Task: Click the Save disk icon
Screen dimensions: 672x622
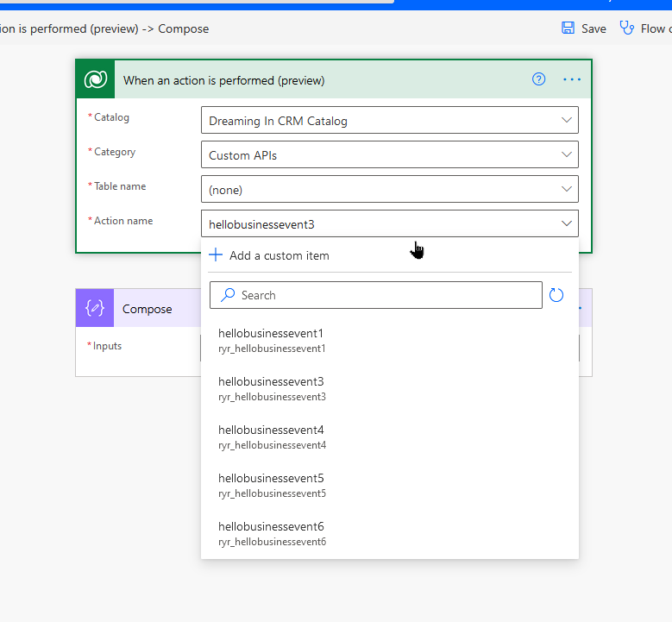Action: pyautogui.click(x=568, y=28)
